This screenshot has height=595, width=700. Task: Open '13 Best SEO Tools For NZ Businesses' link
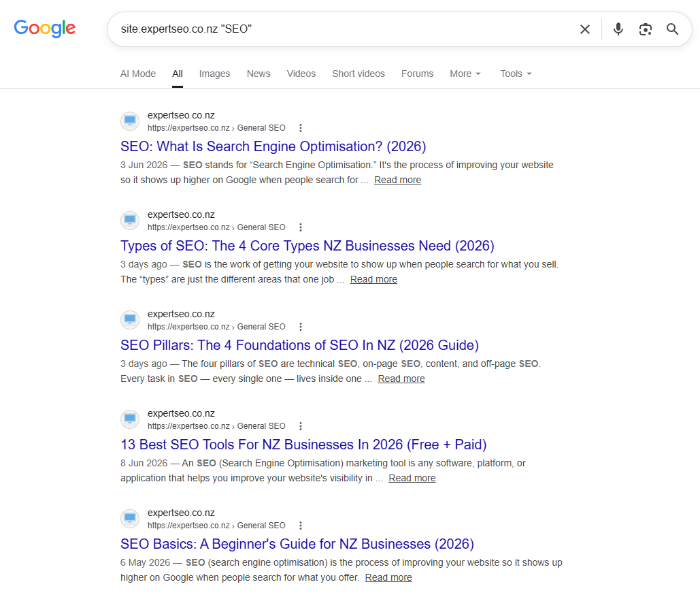click(x=303, y=445)
